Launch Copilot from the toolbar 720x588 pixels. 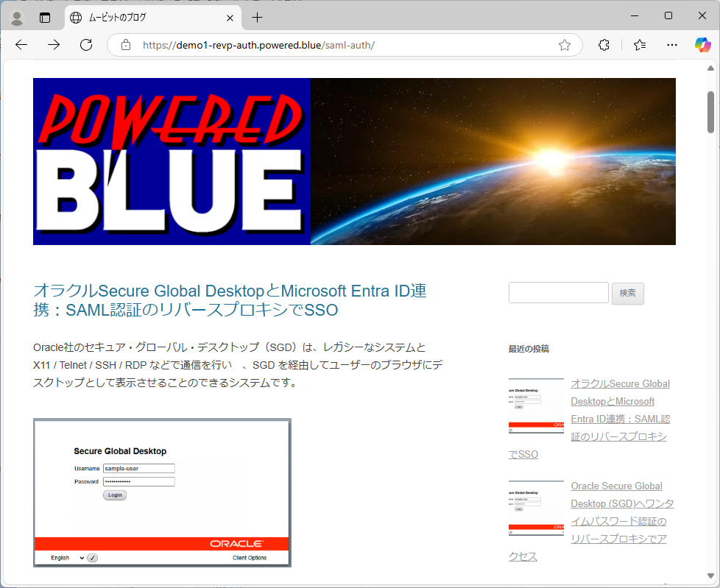(702, 45)
